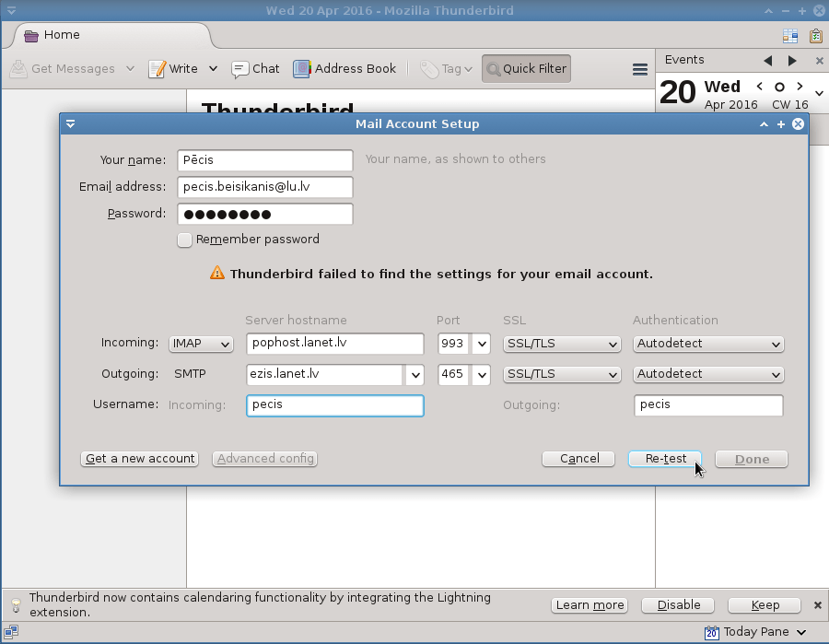Enable the Remember password checkbox
Viewport: 829px width, 644px height.
click(184, 240)
